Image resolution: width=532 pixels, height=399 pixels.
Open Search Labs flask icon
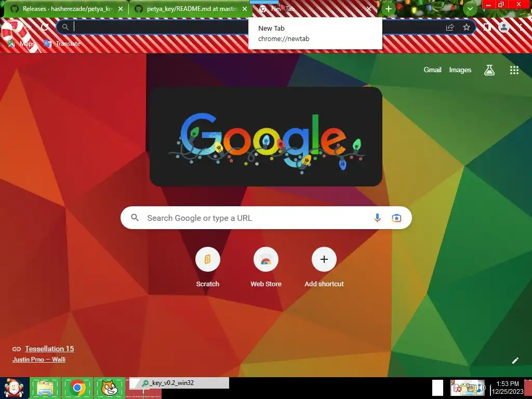[489, 70]
